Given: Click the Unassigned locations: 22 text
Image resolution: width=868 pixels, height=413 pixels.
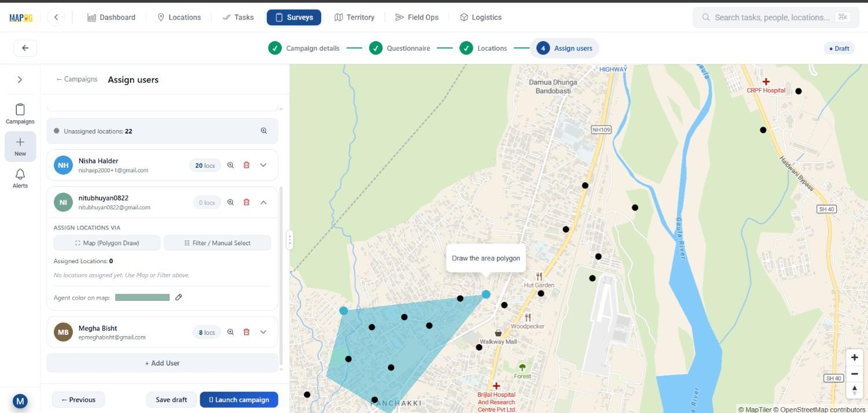Looking at the screenshot, I should [x=98, y=131].
